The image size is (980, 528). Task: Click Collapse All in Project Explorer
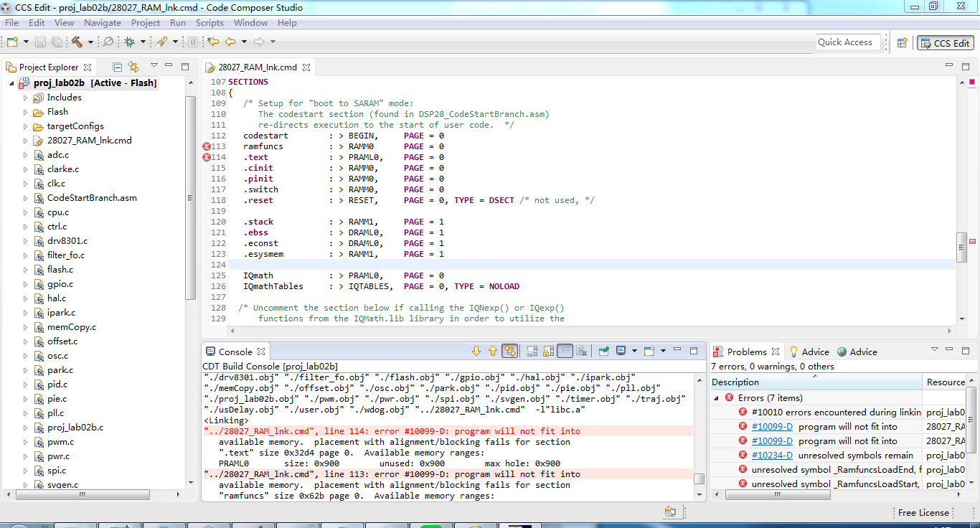(118, 67)
